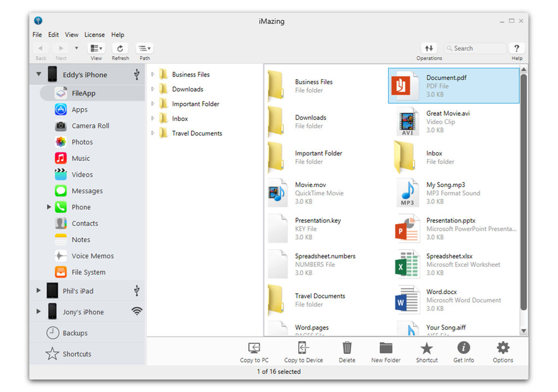Click the Copy to Device icon
Screen dimensions: 558x392
(303, 348)
